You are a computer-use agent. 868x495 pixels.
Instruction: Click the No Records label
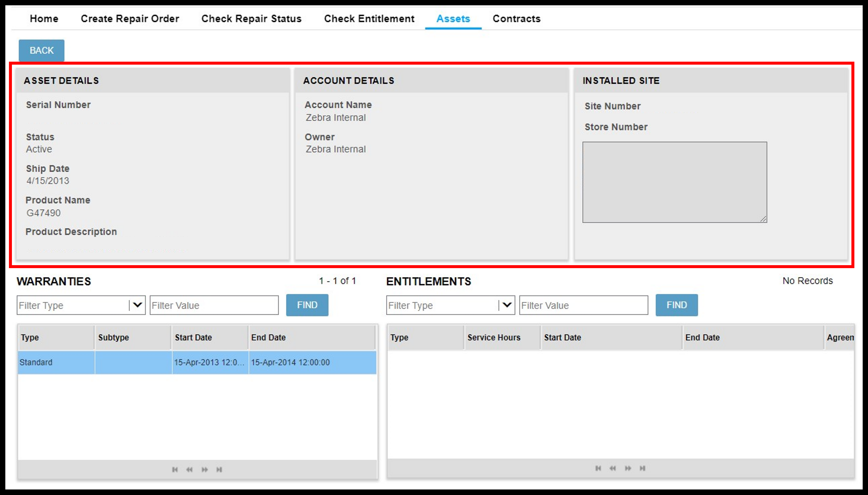pos(807,281)
